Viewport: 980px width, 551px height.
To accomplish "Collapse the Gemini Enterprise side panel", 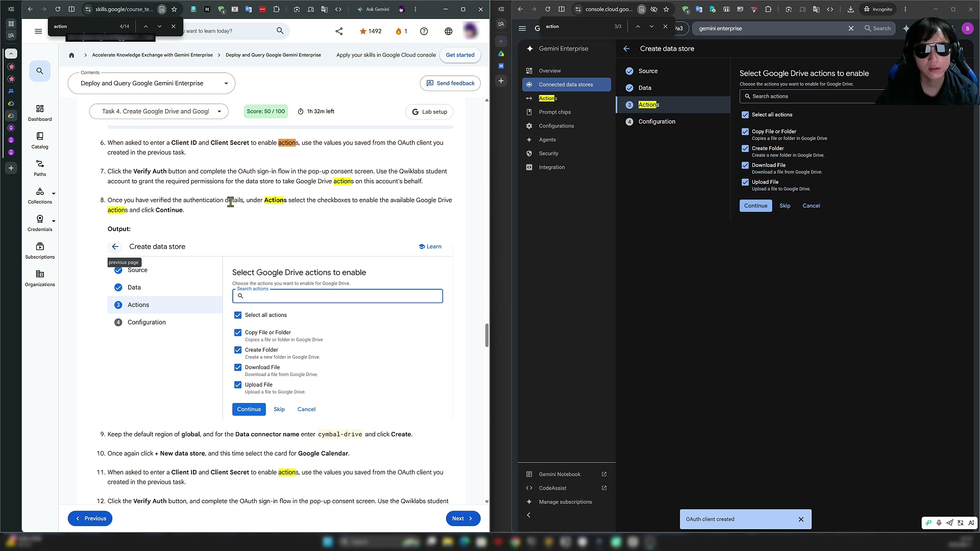I will (529, 515).
